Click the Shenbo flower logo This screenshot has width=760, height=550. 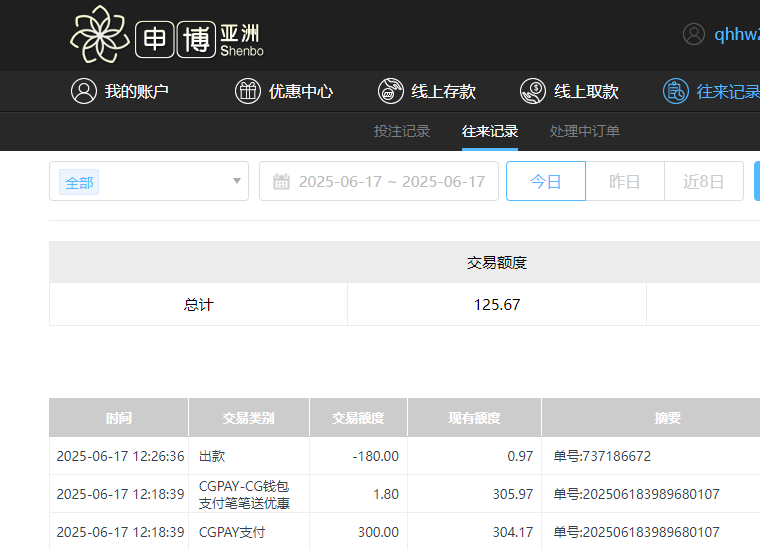(100, 35)
